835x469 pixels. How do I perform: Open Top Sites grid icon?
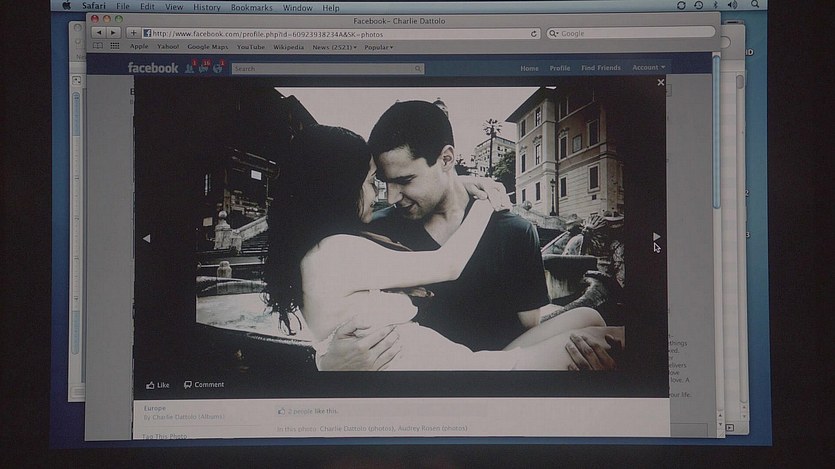pyautogui.click(x=114, y=46)
